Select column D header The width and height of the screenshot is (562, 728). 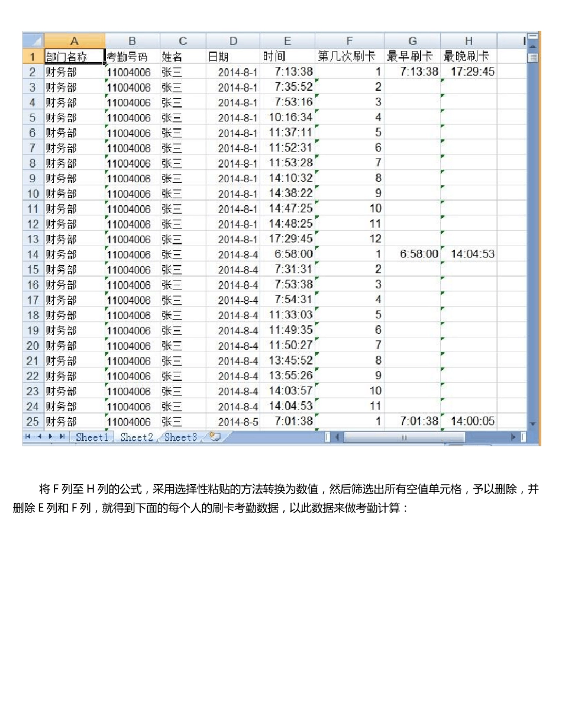coord(233,41)
